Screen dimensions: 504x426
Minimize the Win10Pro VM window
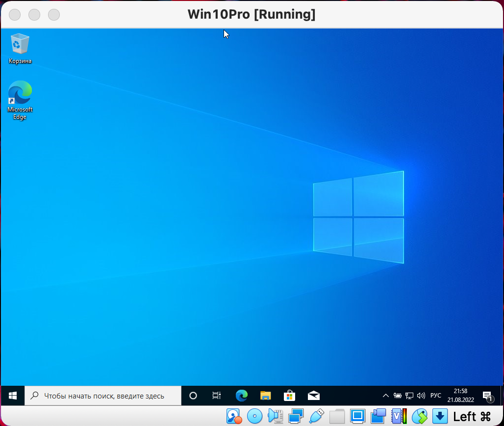(34, 15)
